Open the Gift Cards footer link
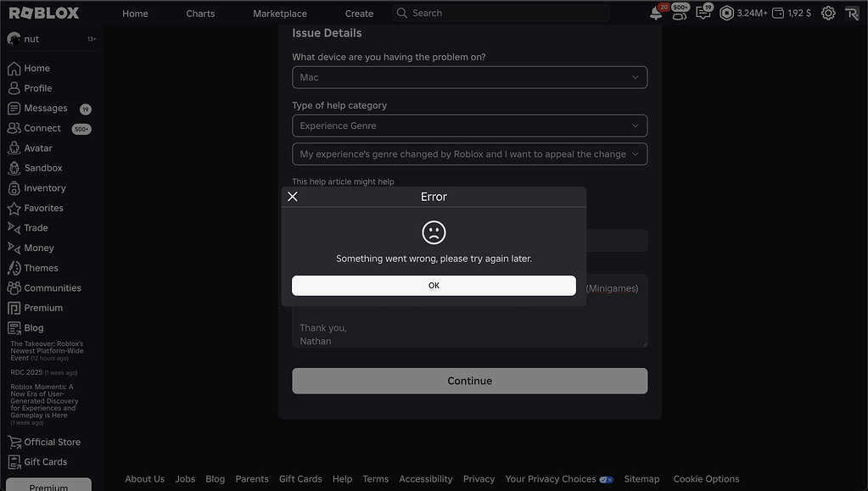The image size is (868, 491). [300, 478]
